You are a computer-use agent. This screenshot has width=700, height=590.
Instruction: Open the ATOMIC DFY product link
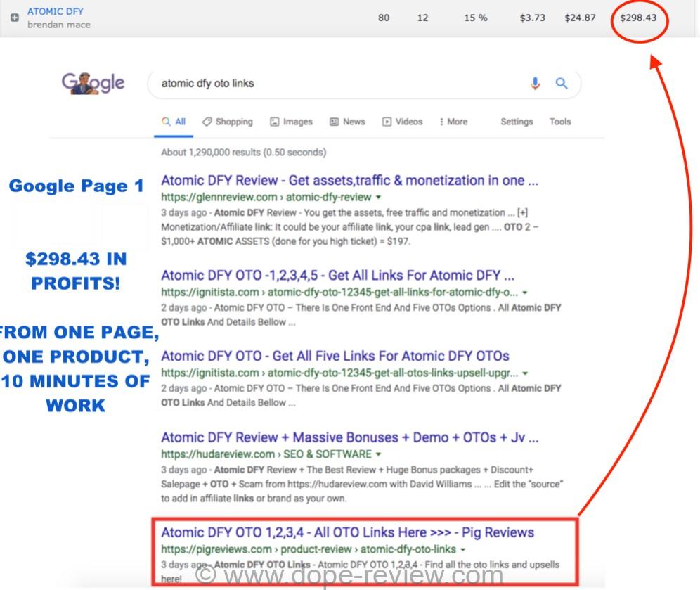coord(55,12)
